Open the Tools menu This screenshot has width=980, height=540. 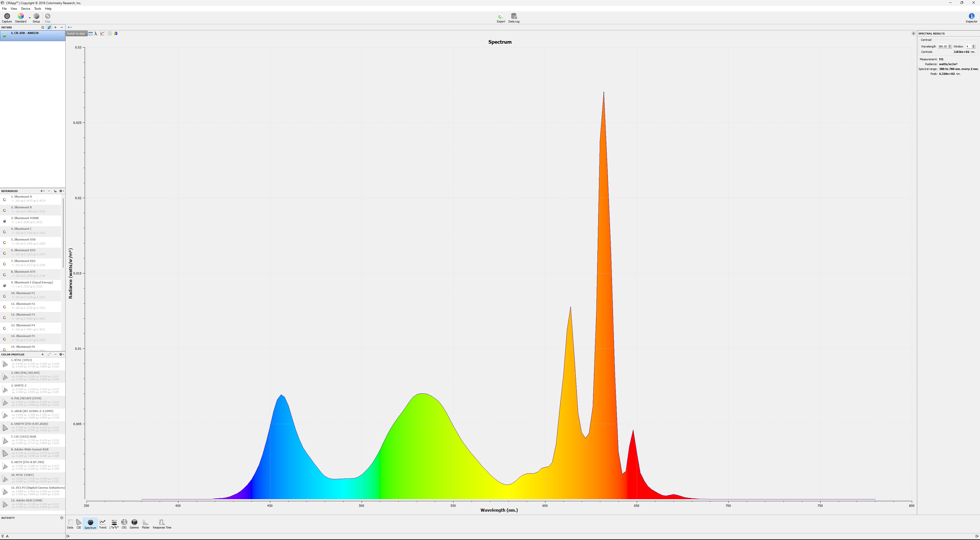tap(37, 9)
